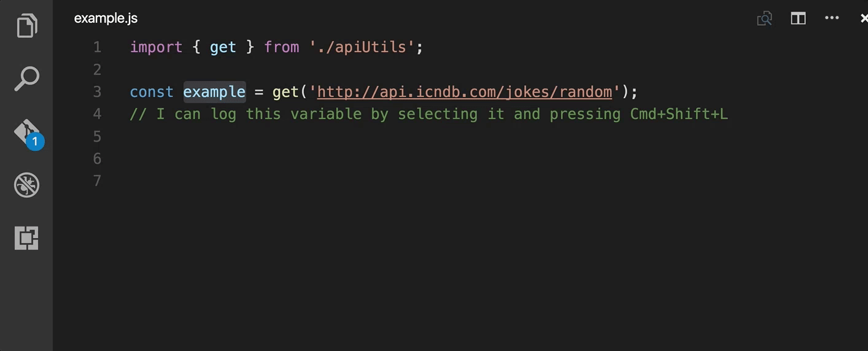Open the Explorer files icon
This screenshot has height=351, width=868.
26,26
